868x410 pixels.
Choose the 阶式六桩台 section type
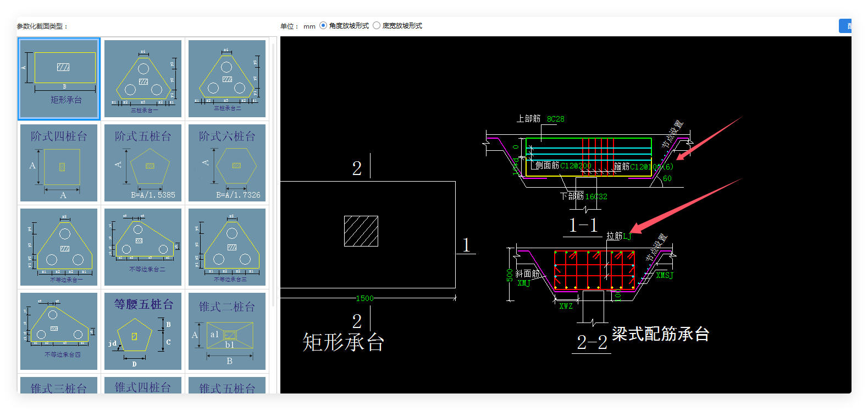tap(227, 163)
